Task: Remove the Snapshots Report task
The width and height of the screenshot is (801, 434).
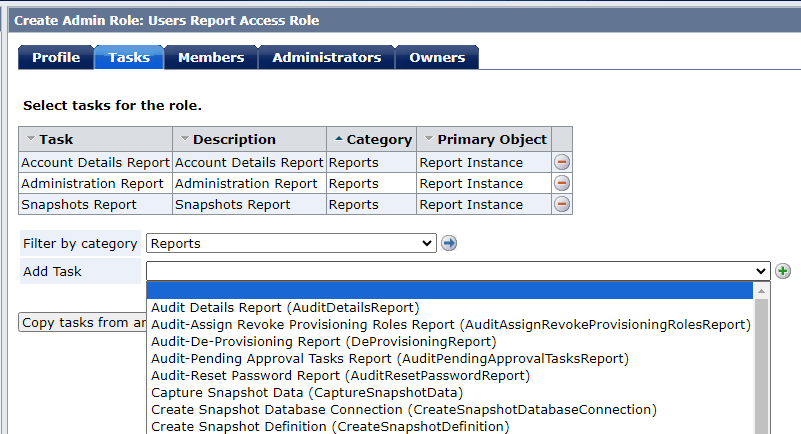Action: point(562,204)
